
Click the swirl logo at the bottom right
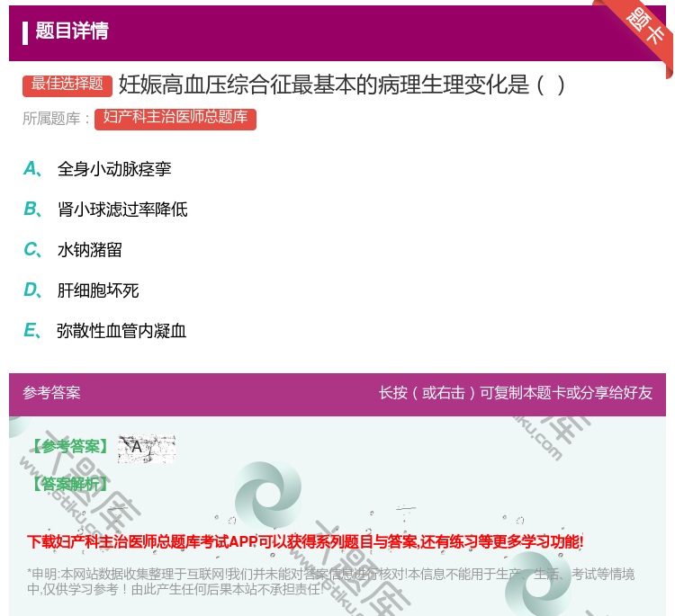pos(538,585)
